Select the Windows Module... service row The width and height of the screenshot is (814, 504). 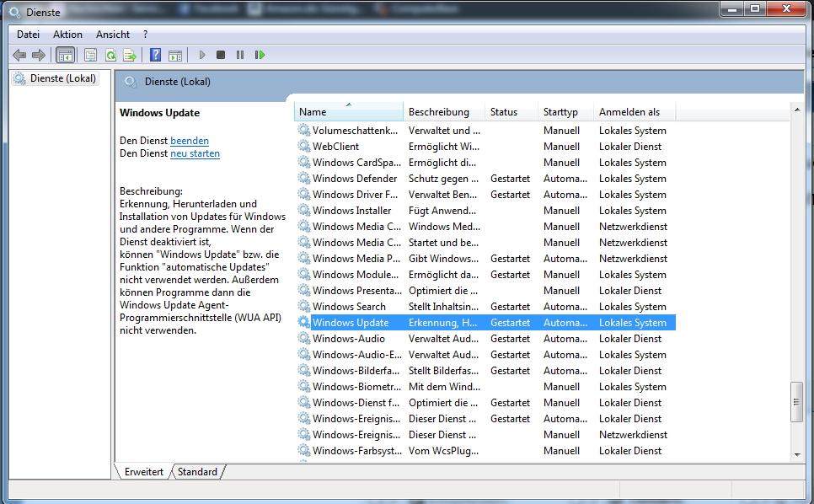point(485,275)
